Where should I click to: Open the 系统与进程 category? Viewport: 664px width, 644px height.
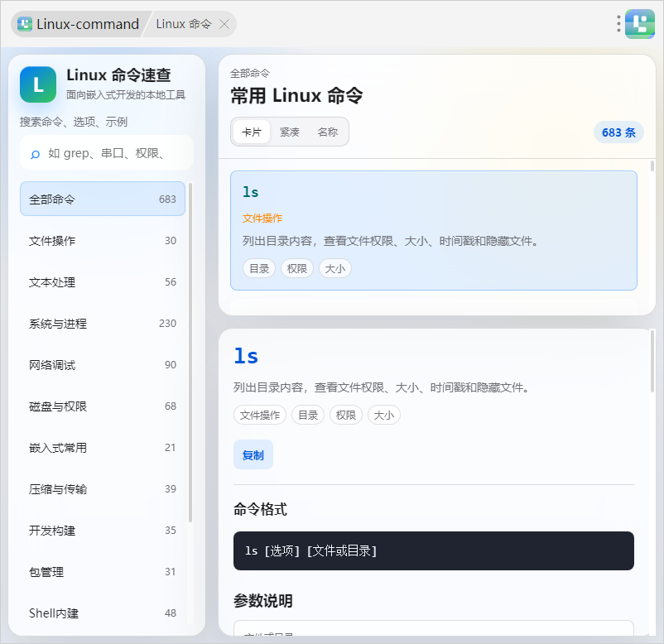(x=103, y=324)
